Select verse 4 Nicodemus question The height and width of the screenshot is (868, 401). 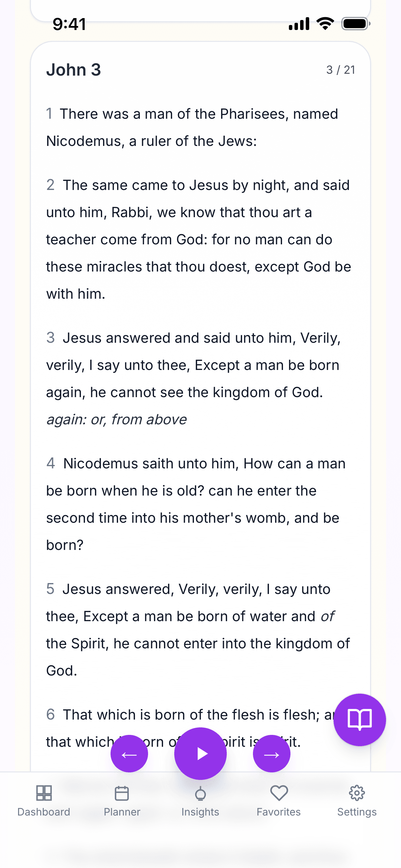pyautogui.click(x=195, y=504)
